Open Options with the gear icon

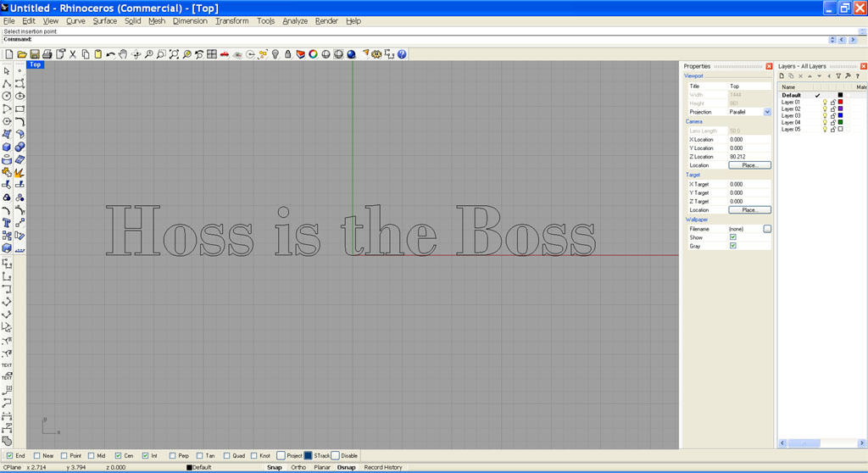click(x=376, y=54)
